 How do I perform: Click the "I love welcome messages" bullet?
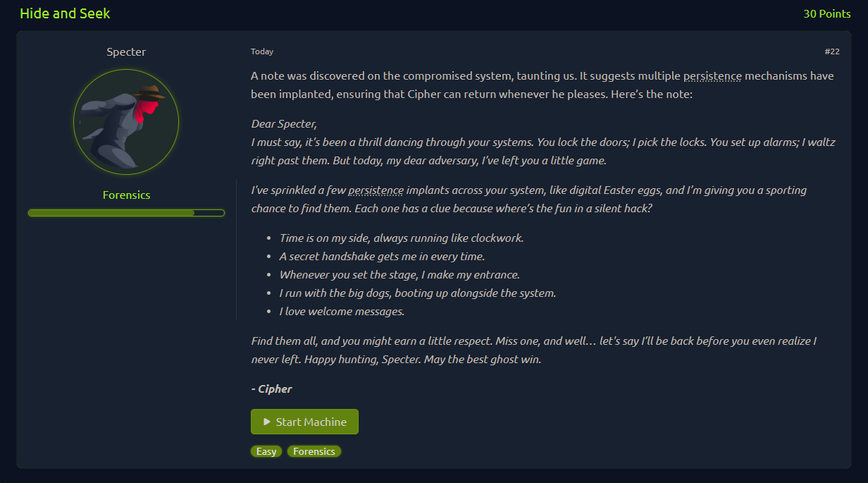click(x=342, y=312)
